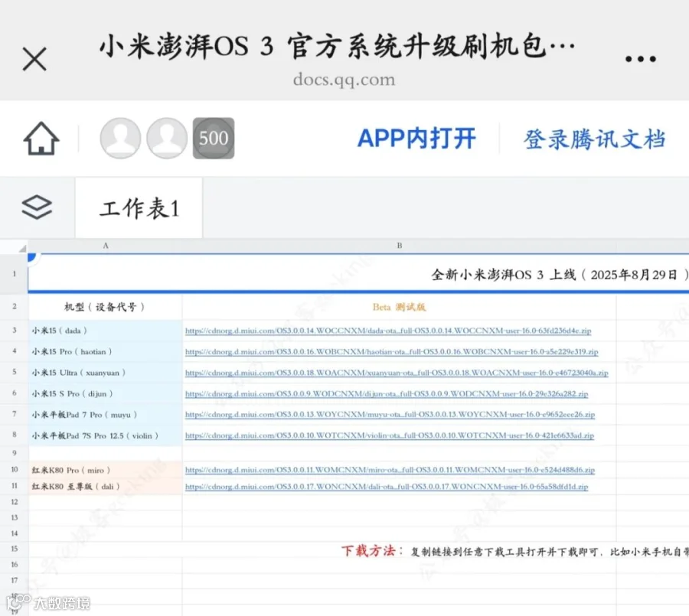Screen dimensions: 689x616
Task: Select the Pad 7S Pro 12.5 (violin) cell
Action: 105,435
